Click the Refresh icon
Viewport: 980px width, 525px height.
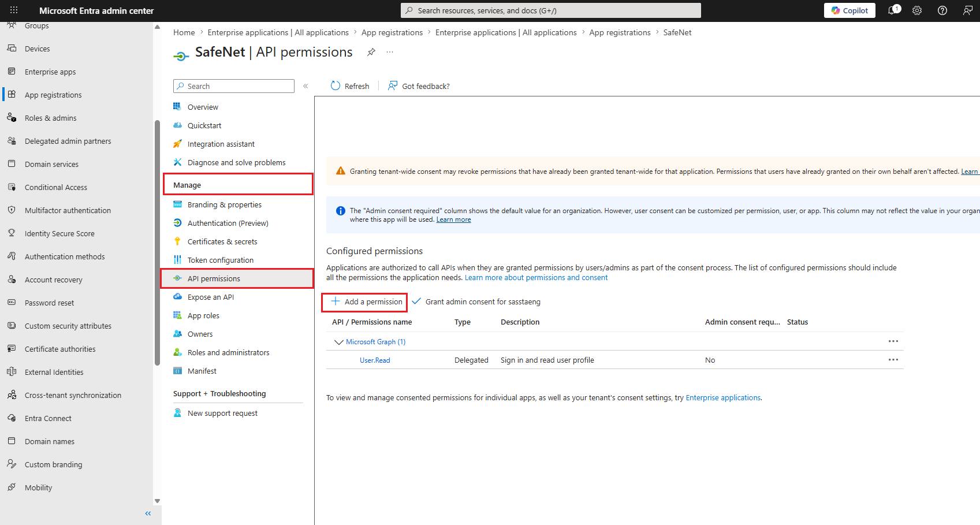pos(336,86)
